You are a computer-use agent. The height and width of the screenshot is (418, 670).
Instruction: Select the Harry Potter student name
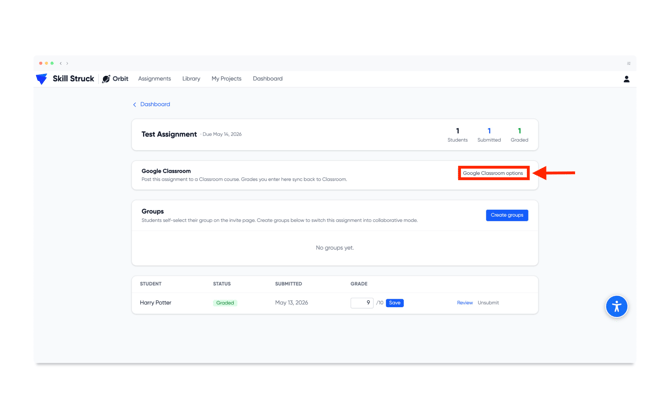point(156,303)
